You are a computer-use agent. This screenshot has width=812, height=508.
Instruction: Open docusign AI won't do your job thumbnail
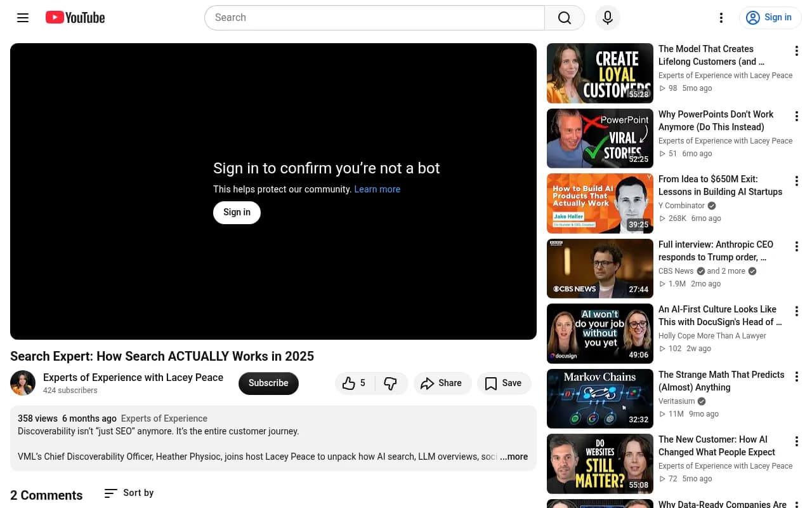click(x=600, y=333)
